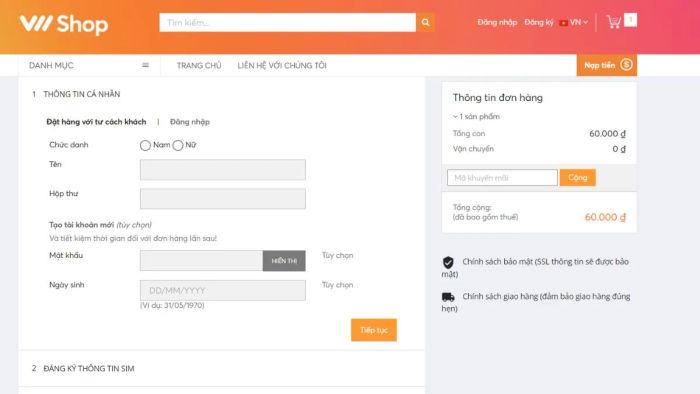Click the Mật khẩu password field
Screen dimensions: 700x394
click(201, 261)
